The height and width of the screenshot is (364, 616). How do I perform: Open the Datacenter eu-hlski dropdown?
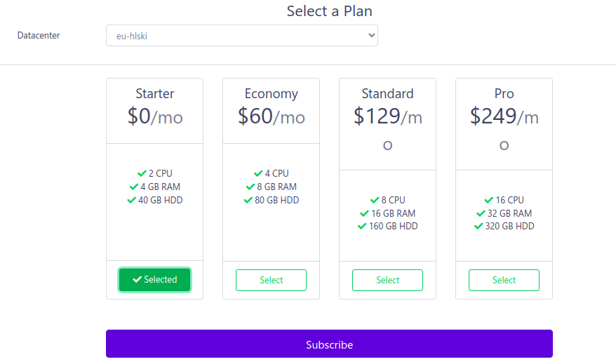[241, 36]
